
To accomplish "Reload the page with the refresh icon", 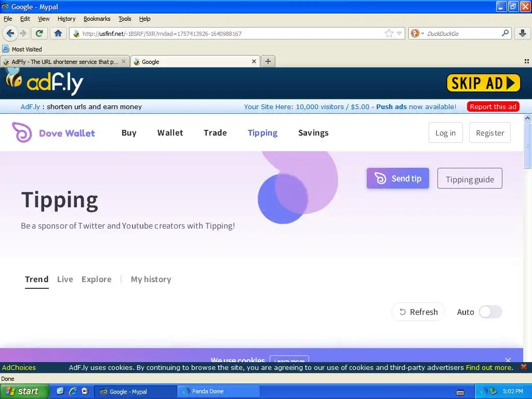I will click(39, 33).
